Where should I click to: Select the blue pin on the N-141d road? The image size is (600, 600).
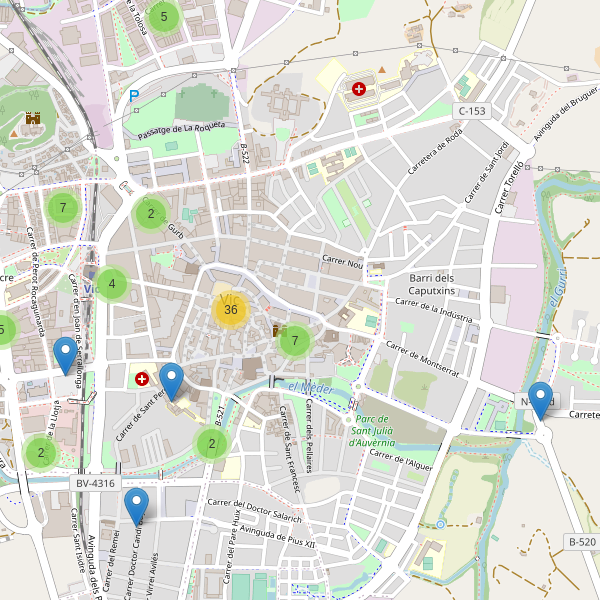coord(540,401)
